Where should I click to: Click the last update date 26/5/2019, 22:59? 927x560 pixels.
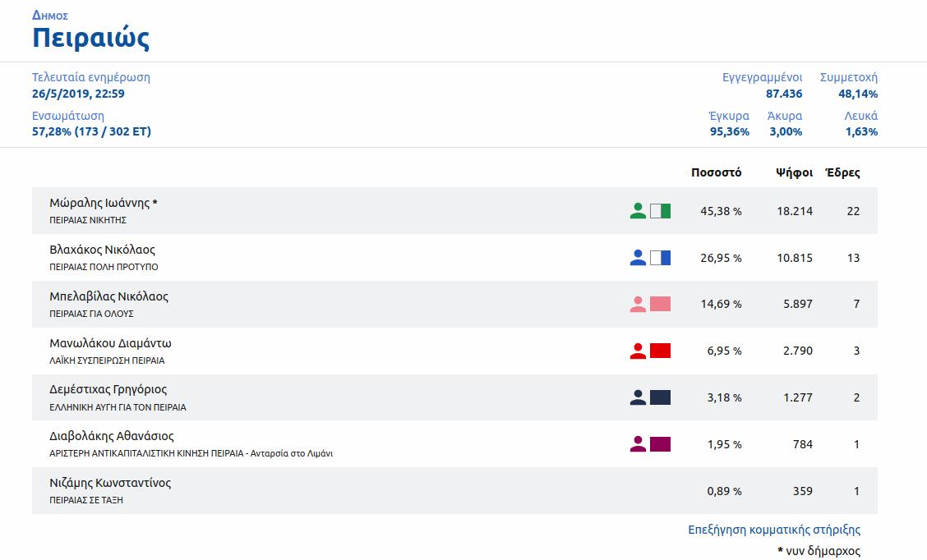78,94
